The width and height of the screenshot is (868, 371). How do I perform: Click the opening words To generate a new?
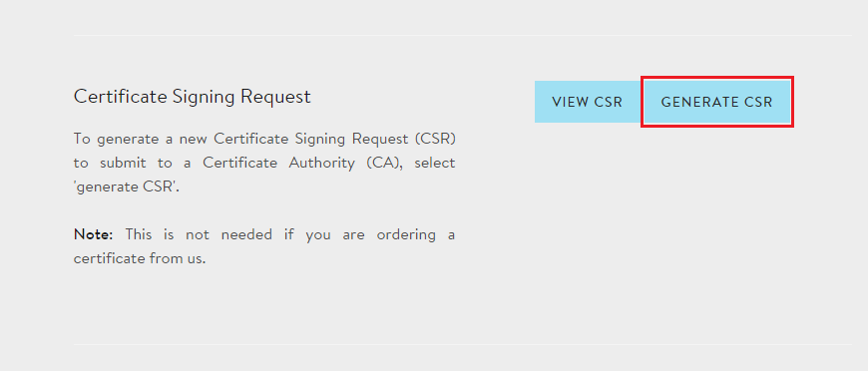141,139
